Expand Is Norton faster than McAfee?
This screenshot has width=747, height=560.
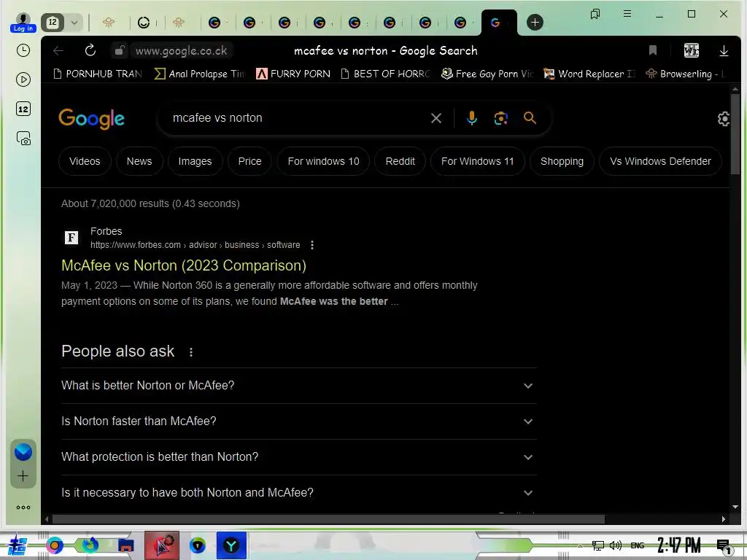tap(298, 421)
